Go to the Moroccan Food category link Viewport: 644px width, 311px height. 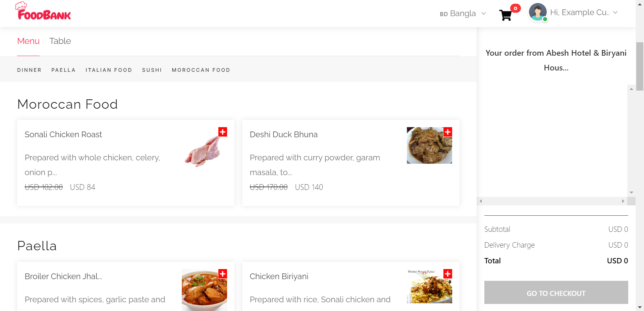[201, 70]
